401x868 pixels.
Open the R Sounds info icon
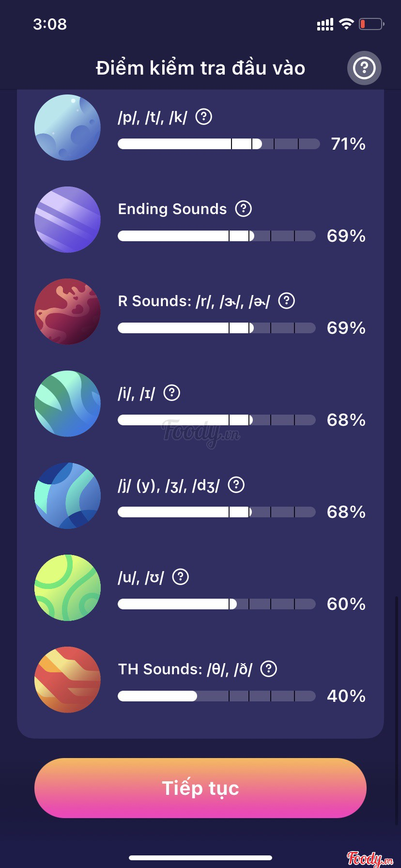pos(287,301)
